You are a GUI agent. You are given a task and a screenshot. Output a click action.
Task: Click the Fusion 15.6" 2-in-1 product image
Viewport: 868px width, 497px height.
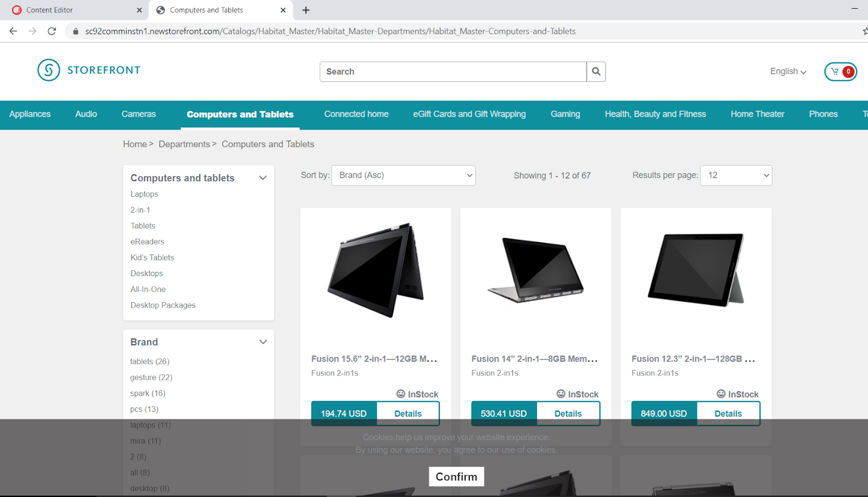click(x=375, y=270)
